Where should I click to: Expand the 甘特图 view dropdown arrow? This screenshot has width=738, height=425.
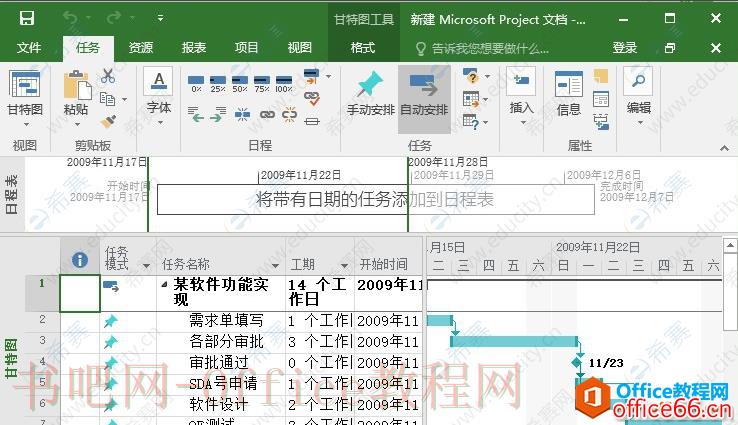click(26, 125)
